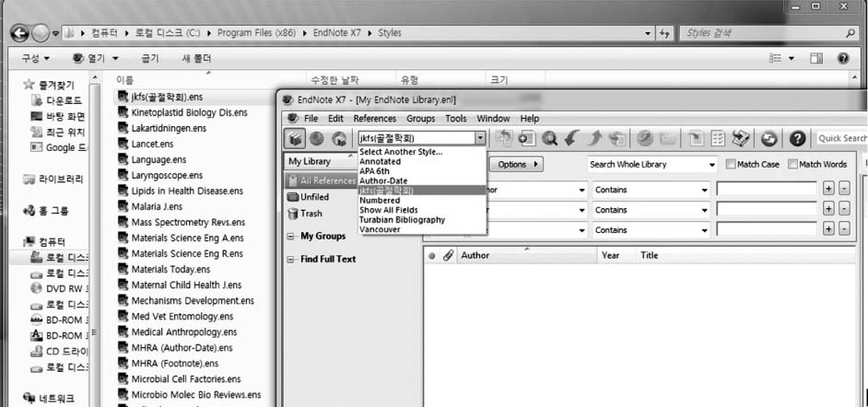Click the minus button on first search row

(x=844, y=190)
